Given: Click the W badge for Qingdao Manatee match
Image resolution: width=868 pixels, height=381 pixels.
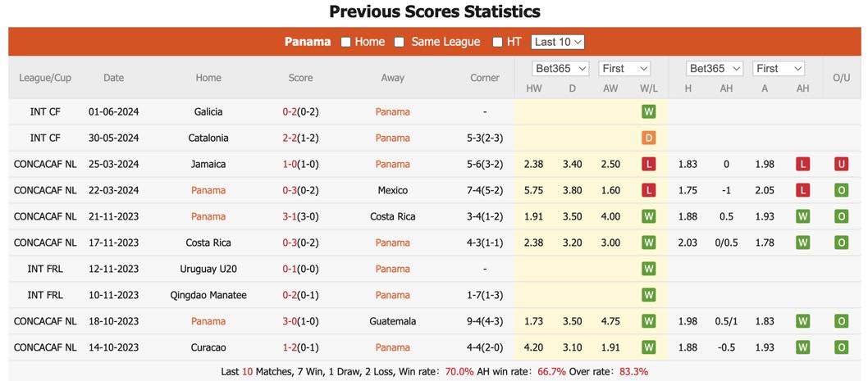Looking at the screenshot, I should click(x=648, y=295).
